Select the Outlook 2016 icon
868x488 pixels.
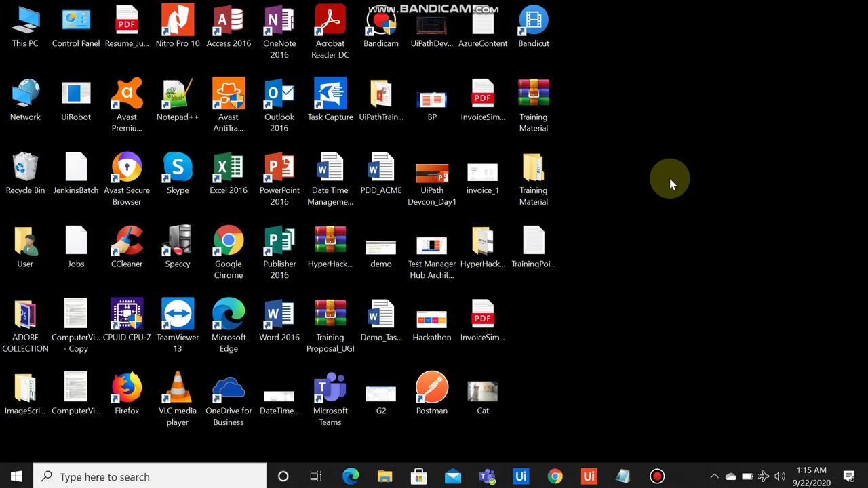point(279,105)
